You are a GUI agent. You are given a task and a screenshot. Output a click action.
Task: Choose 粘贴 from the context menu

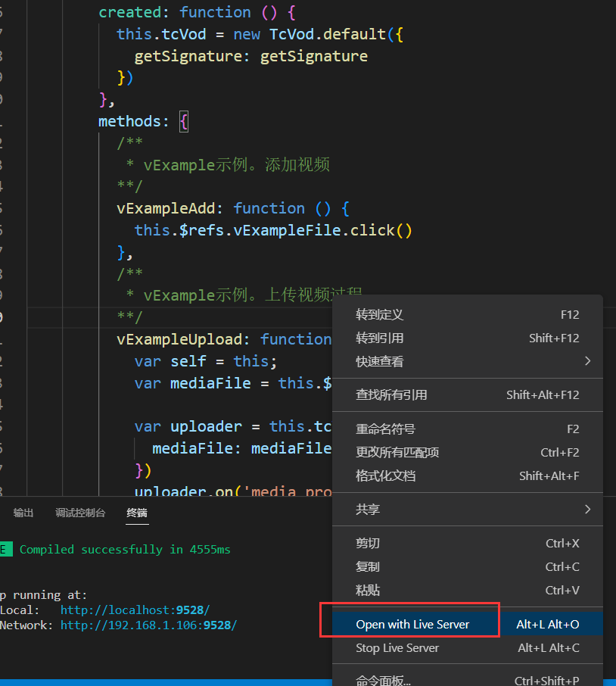tap(468, 590)
